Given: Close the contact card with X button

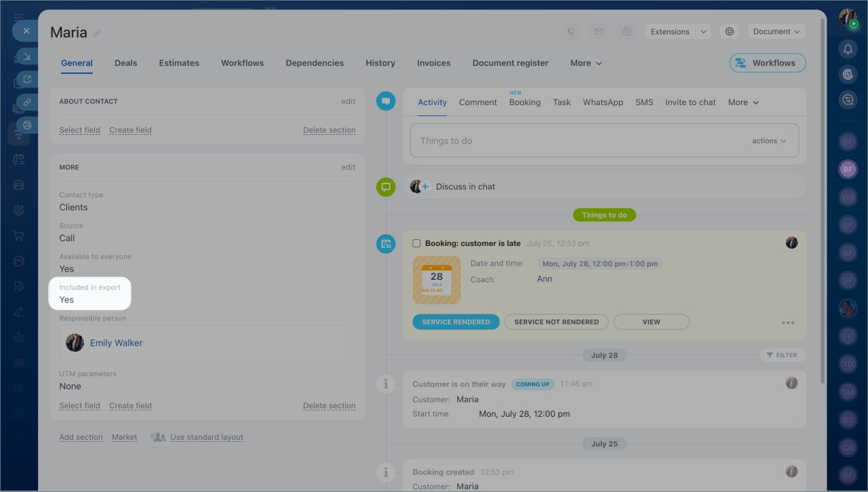Looking at the screenshot, I should click(x=26, y=30).
